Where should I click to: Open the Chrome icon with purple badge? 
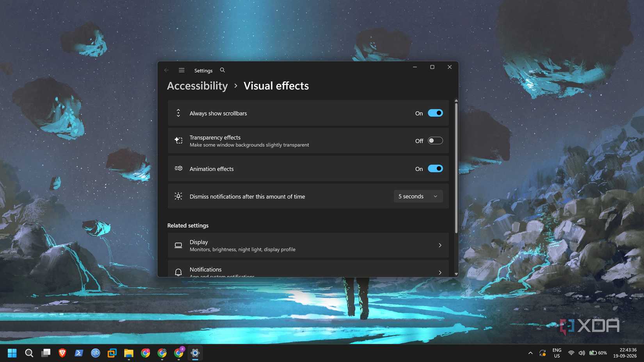(x=179, y=353)
